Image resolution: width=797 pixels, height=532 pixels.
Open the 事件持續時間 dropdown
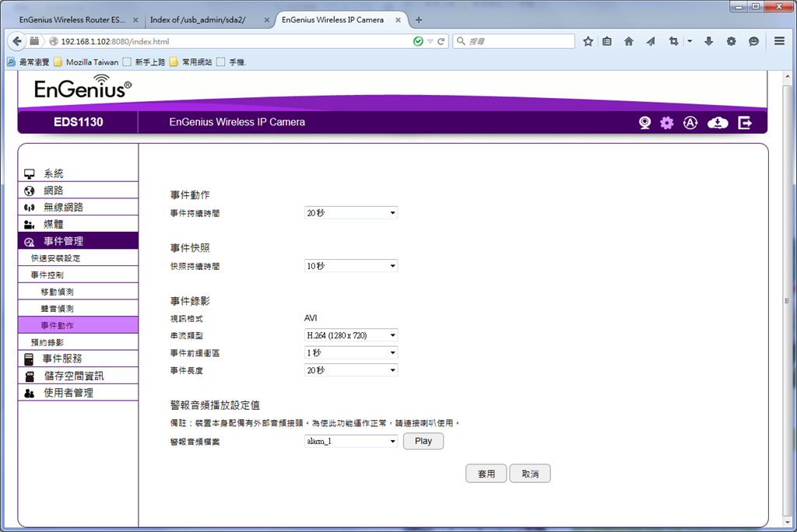[351, 213]
